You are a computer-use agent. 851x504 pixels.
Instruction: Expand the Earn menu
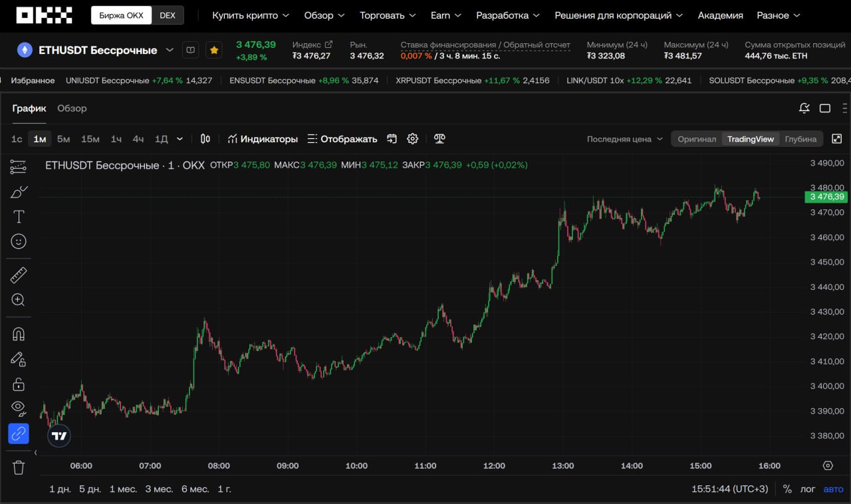point(446,15)
